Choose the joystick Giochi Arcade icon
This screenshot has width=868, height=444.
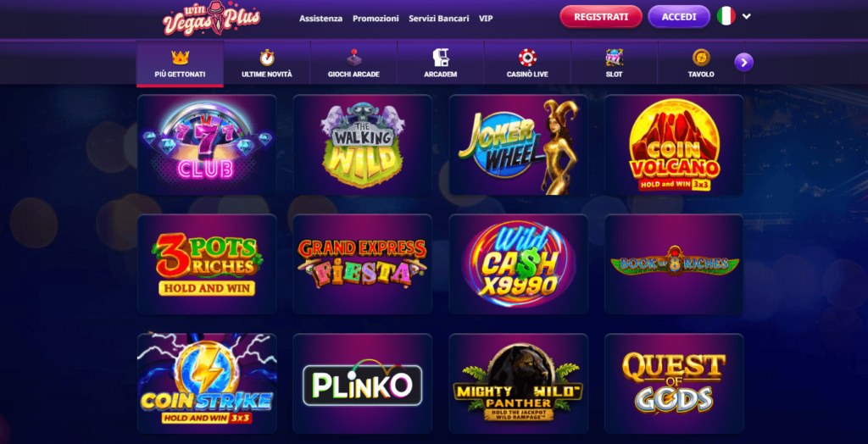(x=353, y=57)
